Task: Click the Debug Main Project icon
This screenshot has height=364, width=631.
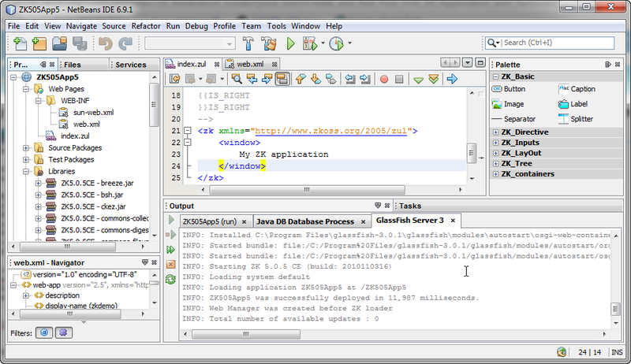Action: pyautogui.click(x=310, y=43)
